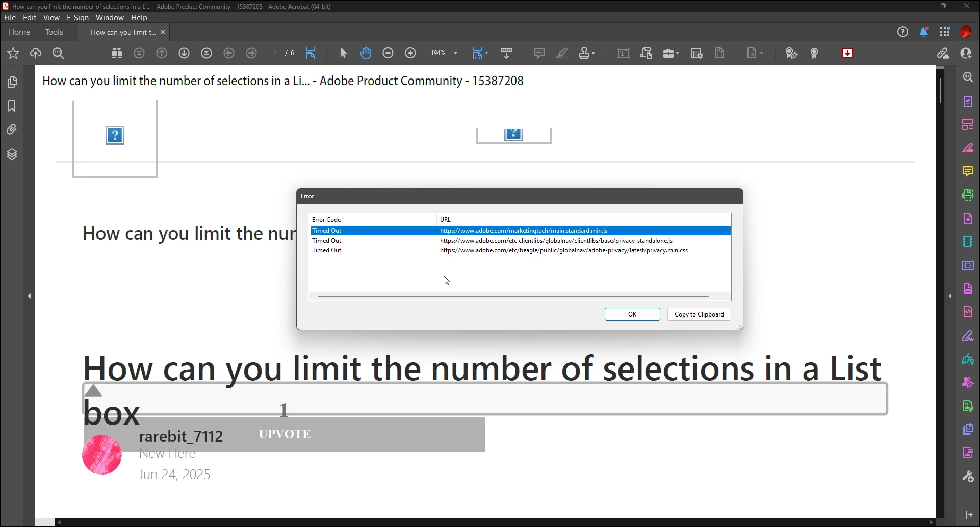Open the page thumbnails panel
The height and width of the screenshot is (527, 980).
(x=12, y=82)
